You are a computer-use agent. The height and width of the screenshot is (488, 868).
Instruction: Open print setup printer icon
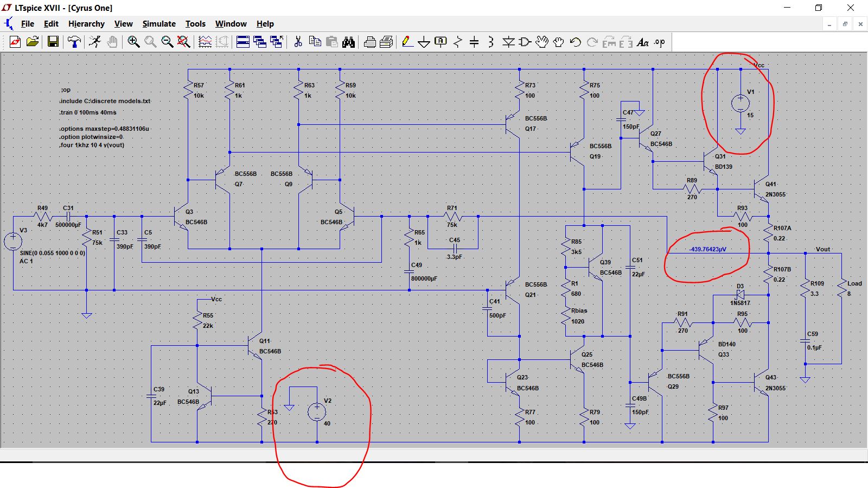(x=369, y=42)
